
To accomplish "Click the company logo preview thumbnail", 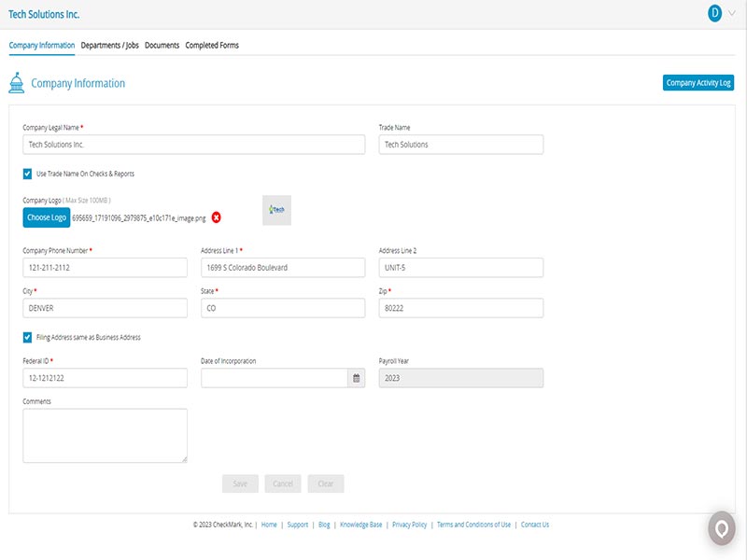I will (x=277, y=210).
